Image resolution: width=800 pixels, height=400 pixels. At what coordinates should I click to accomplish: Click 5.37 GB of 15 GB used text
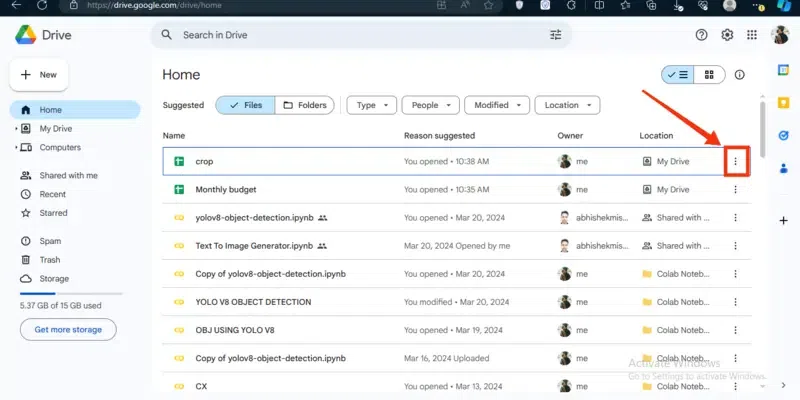[x=61, y=306]
